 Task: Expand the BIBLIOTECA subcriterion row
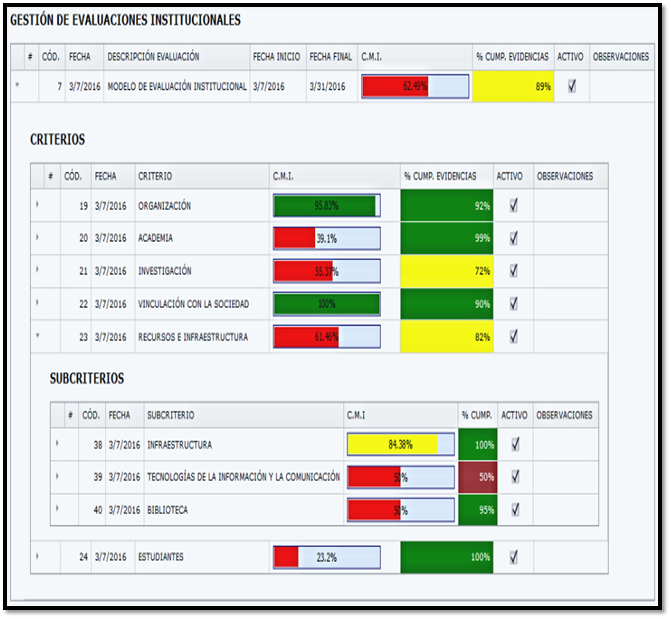pos(57,509)
